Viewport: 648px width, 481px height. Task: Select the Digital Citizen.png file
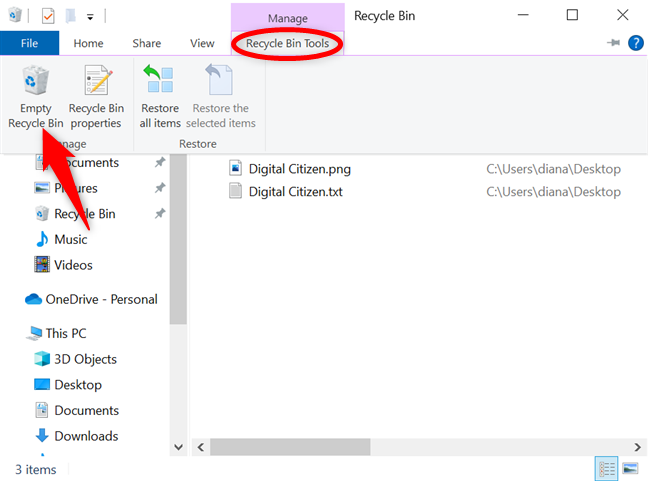click(x=300, y=169)
